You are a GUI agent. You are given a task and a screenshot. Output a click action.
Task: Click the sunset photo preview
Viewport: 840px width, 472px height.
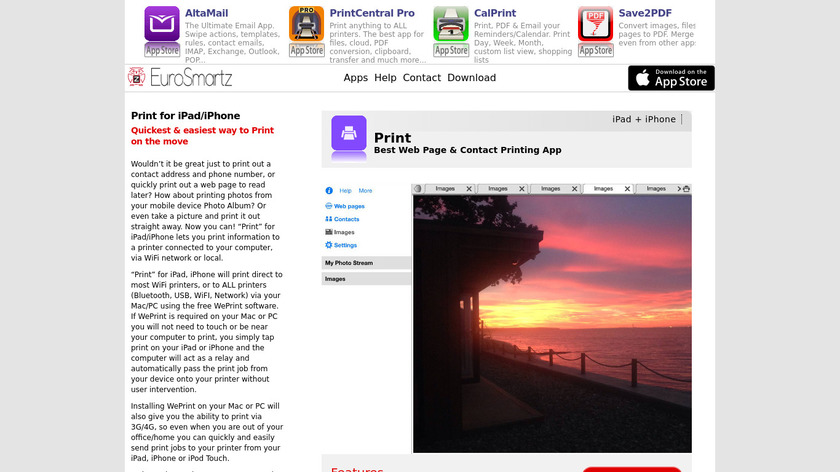tap(552, 324)
